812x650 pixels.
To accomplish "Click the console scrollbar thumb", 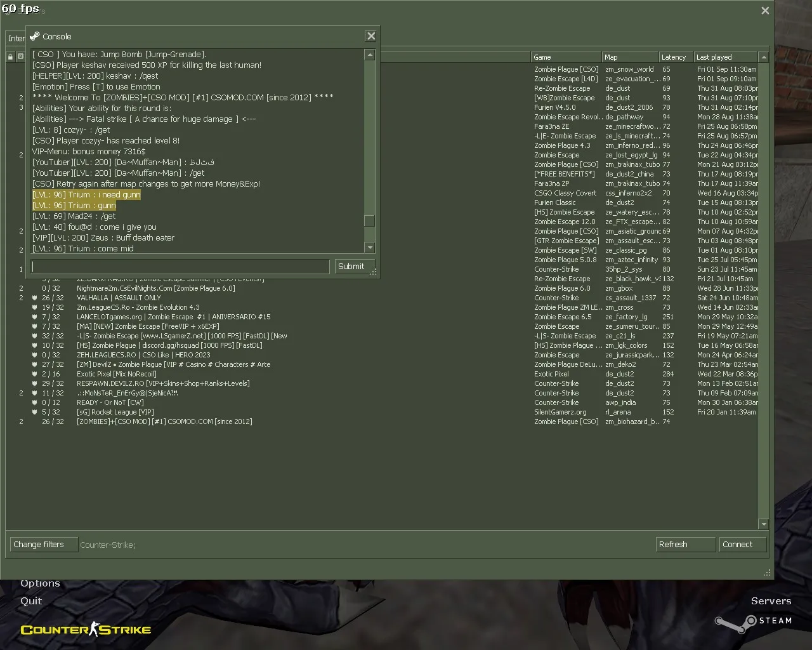I will coord(370,221).
